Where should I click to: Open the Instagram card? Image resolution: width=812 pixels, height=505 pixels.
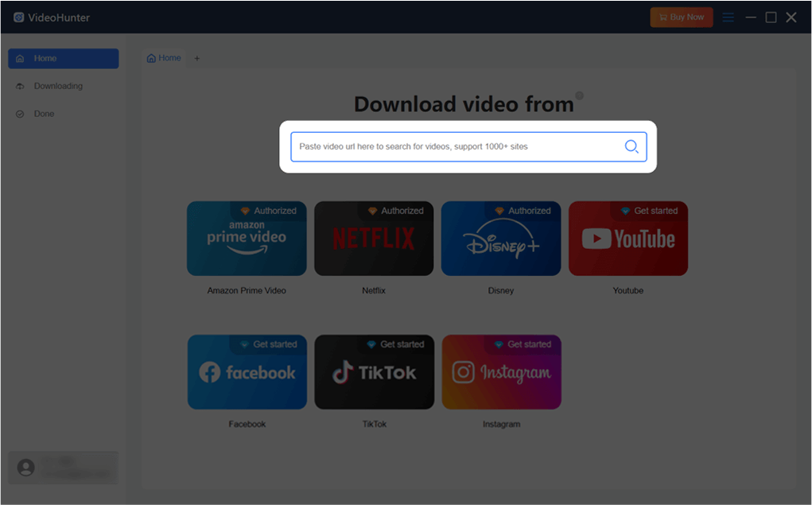[x=501, y=372]
